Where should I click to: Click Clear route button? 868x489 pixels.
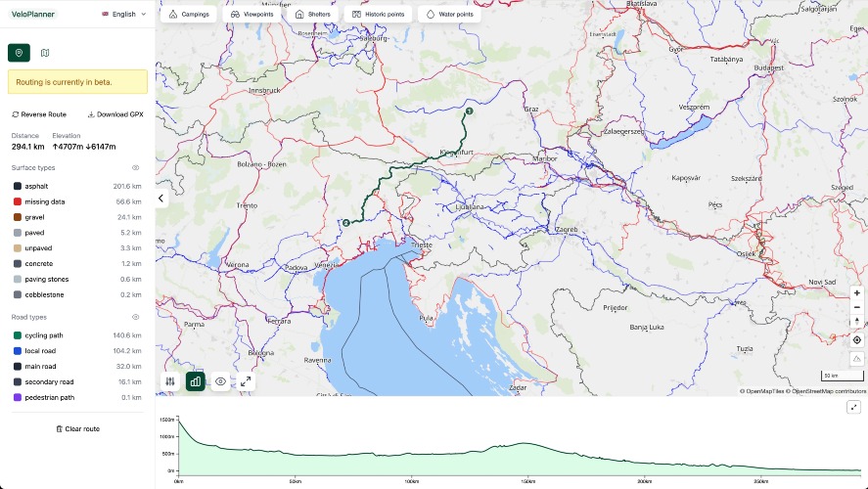[x=77, y=428]
